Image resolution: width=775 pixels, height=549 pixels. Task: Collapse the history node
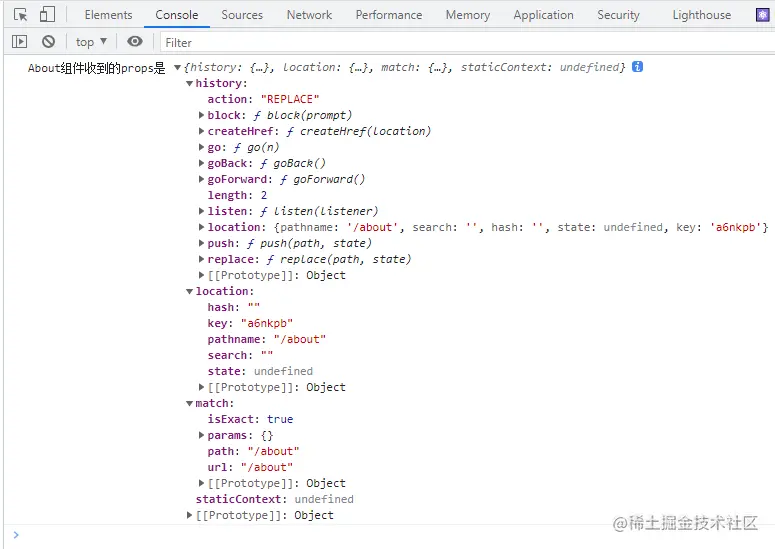[x=189, y=84]
